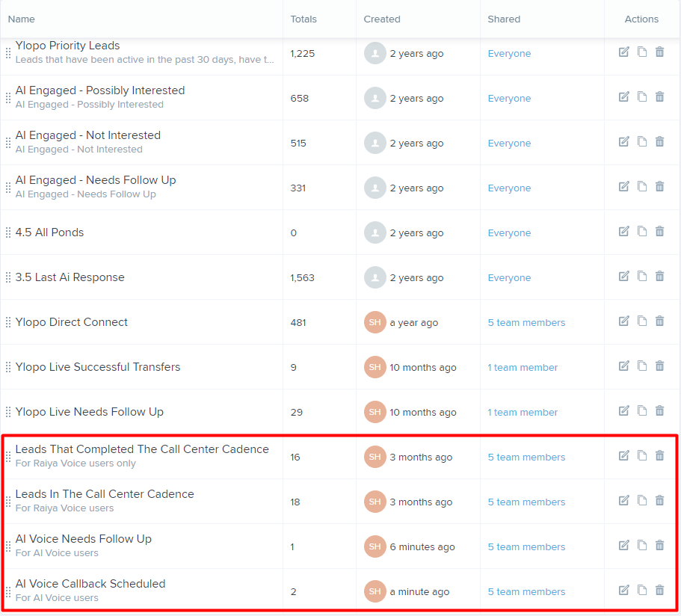
Task: Click drag handle beside AI Voice Callback Scheduled
Action: 8,591
